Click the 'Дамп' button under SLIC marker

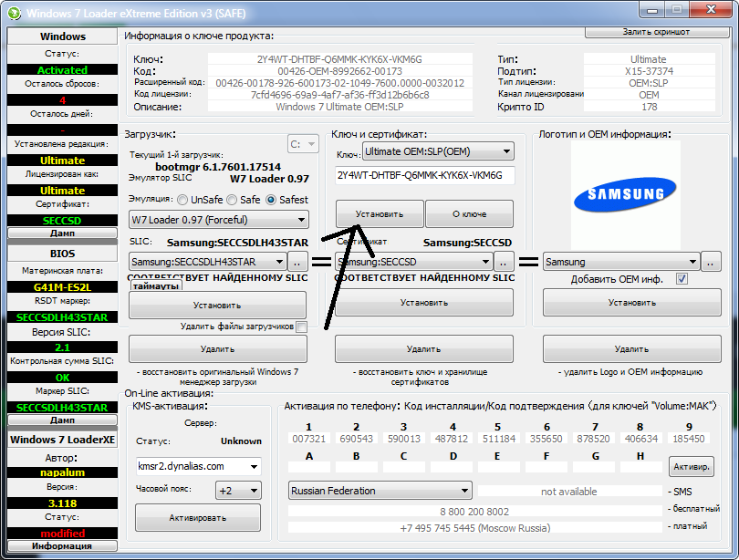click(62, 420)
